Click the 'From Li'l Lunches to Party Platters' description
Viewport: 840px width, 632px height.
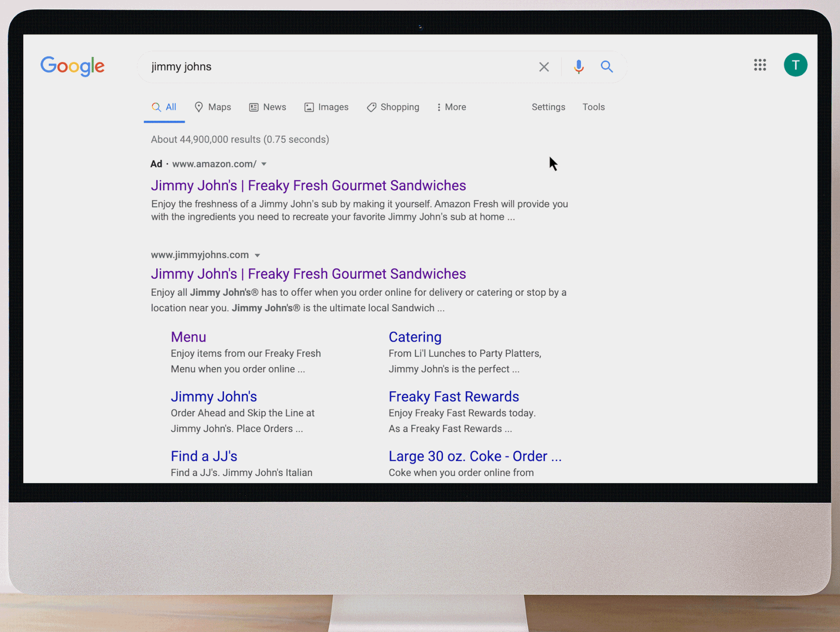(465, 361)
